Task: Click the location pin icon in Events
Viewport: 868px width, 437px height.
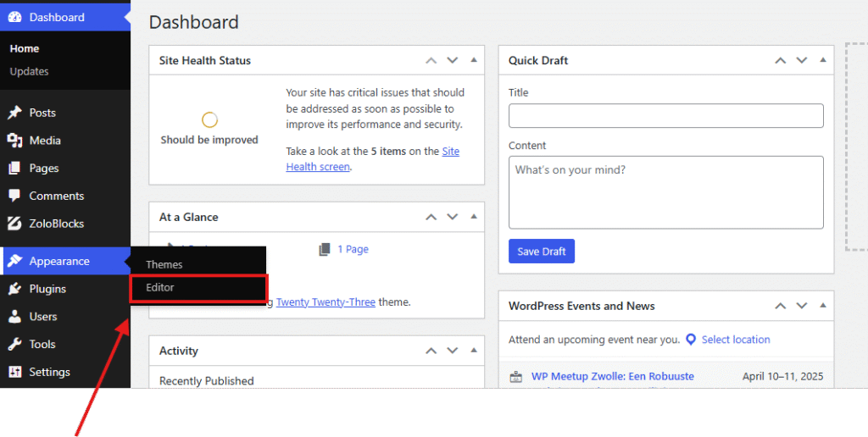Action: pos(691,340)
